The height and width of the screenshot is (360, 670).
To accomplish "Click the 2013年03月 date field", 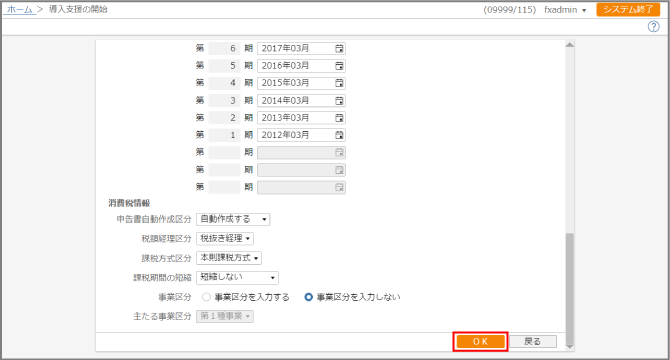I will point(301,118).
